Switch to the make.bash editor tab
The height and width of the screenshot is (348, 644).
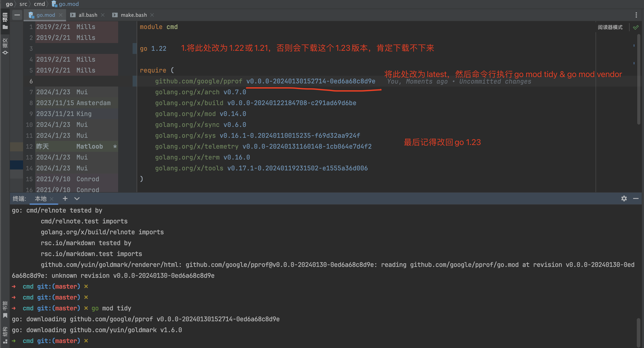[134, 15]
